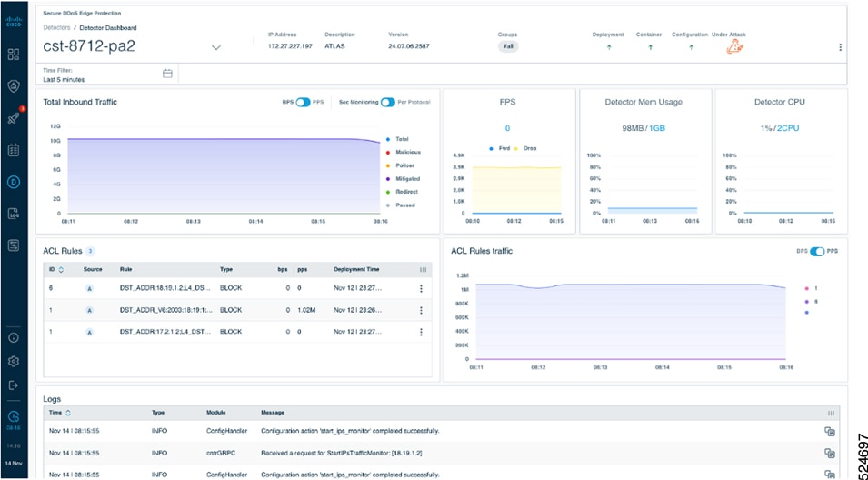Expand the cst-8712-pa2 detector dropdown
Viewport: 868px width, 480px height.
tap(216, 47)
